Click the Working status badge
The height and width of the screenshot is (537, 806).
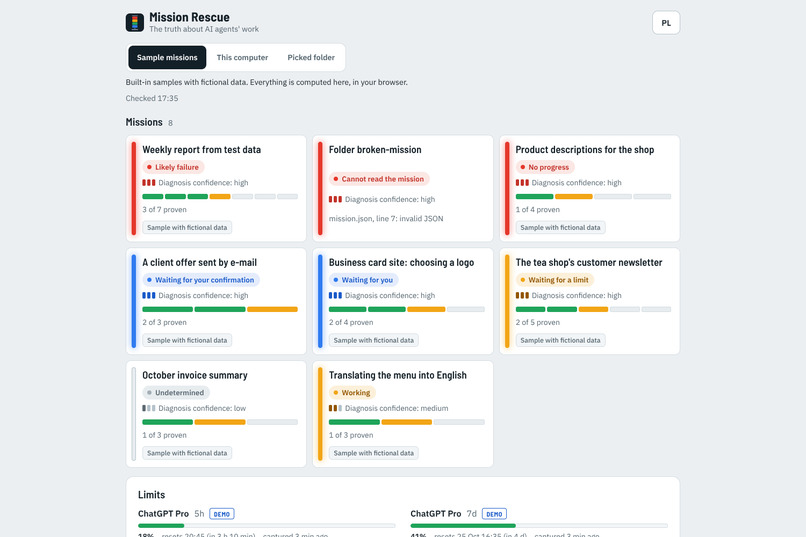tap(352, 393)
